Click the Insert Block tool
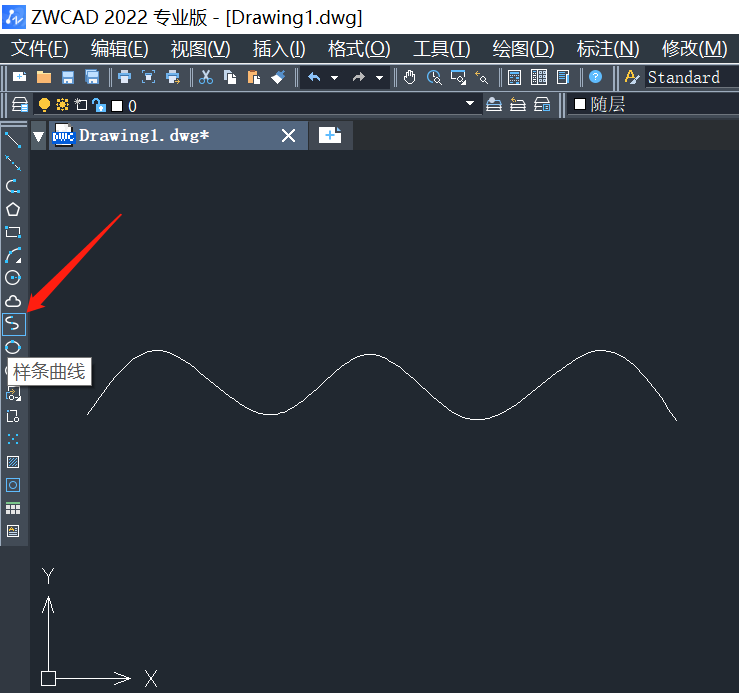The height and width of the screenshot is (693, 739). tap(13, 393)
